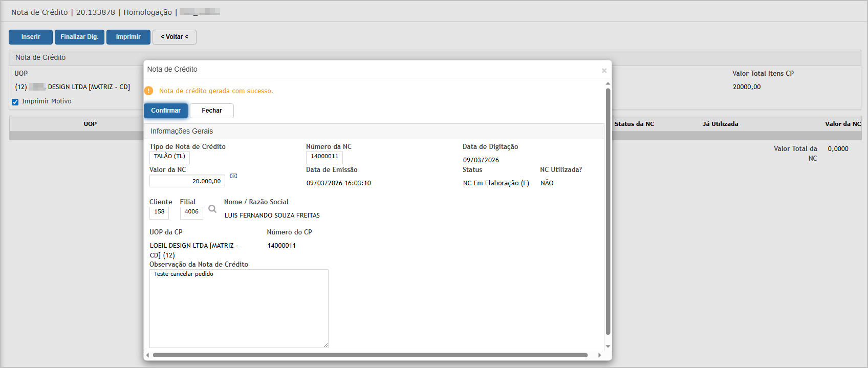Click the Imprimir button
The image size is (868, 368).
pos(128,37)
